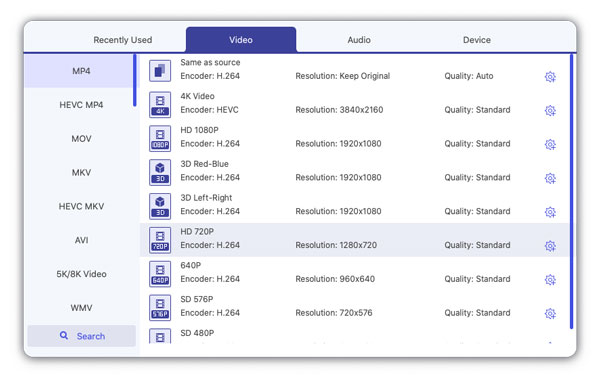Open settings gear for HD 1080P preset

tap(550, 144)
